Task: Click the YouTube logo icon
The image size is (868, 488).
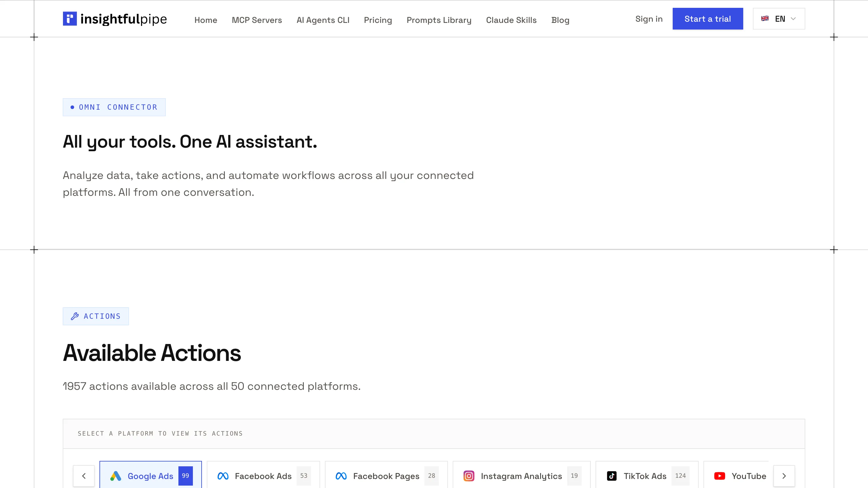Action: pos(719,476)
